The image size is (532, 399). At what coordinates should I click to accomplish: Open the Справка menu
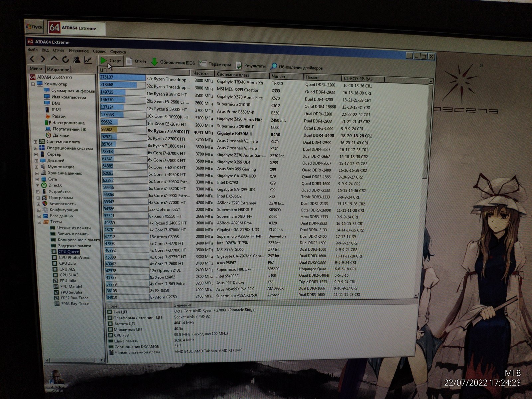pos(118,52)
